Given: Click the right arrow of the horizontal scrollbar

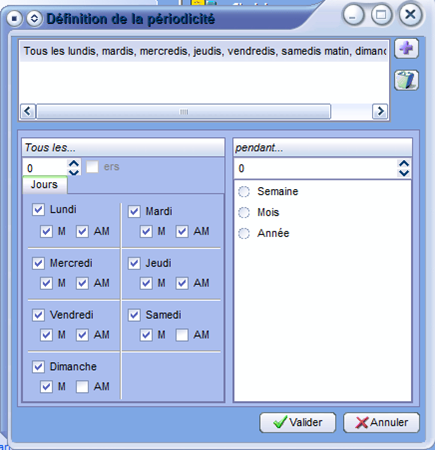Looking at the screenshot, I should click(380, 111).
